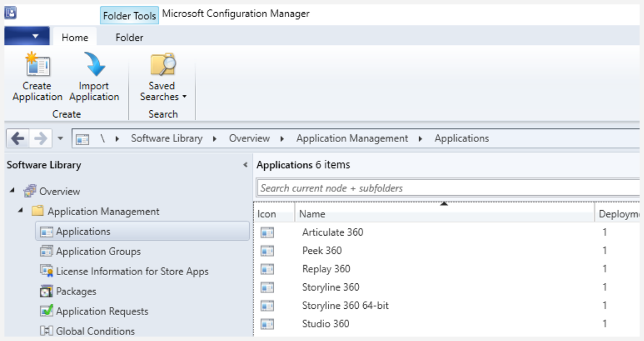Click the Software Library pane heading
The image size is (644, 341).
coord(44,165)
